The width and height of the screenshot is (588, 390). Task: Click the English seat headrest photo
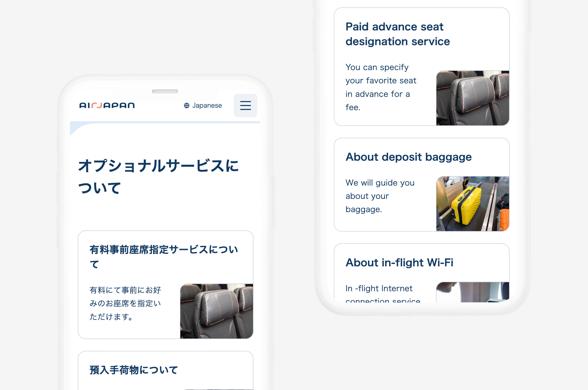pos(473,98)
